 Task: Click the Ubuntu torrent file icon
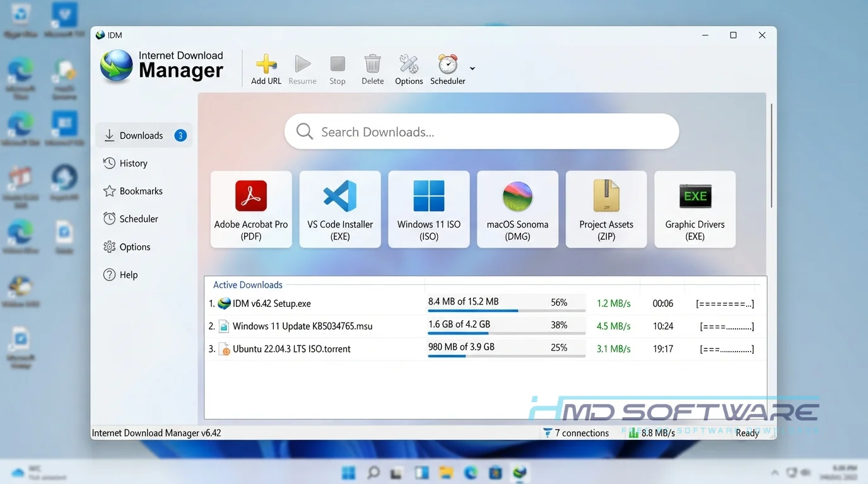225,349
